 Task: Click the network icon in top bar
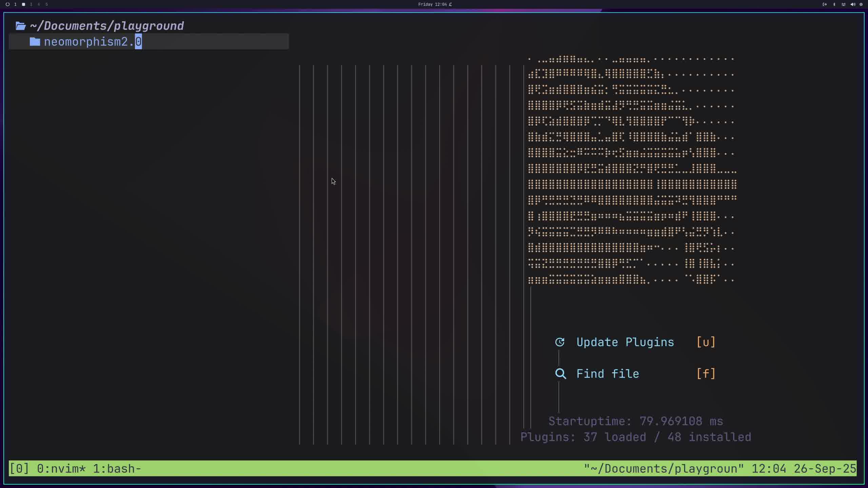(843, 4)
